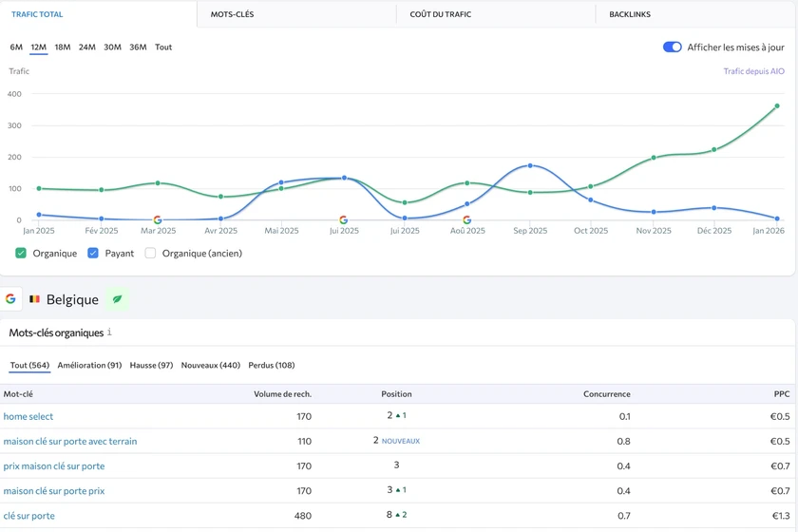Switch to the Mots-clés tab
Screen dimensions: 798x532
(232, 14)
